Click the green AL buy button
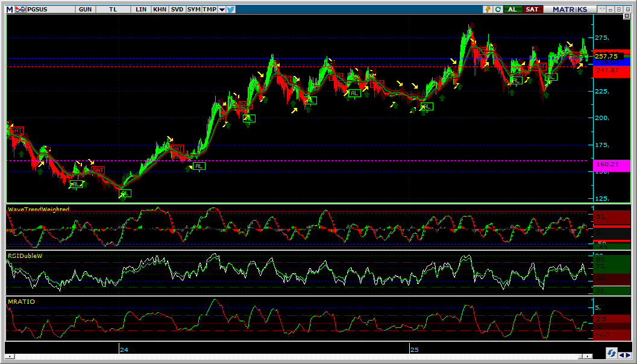 [x=513, y=10]
